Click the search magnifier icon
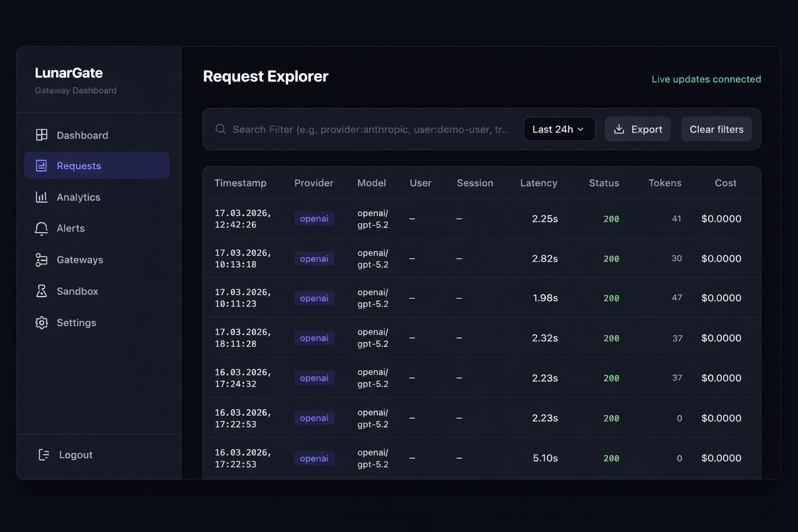Image resolution: width=798 pixels, height=532 pixels. pos(220,129)
